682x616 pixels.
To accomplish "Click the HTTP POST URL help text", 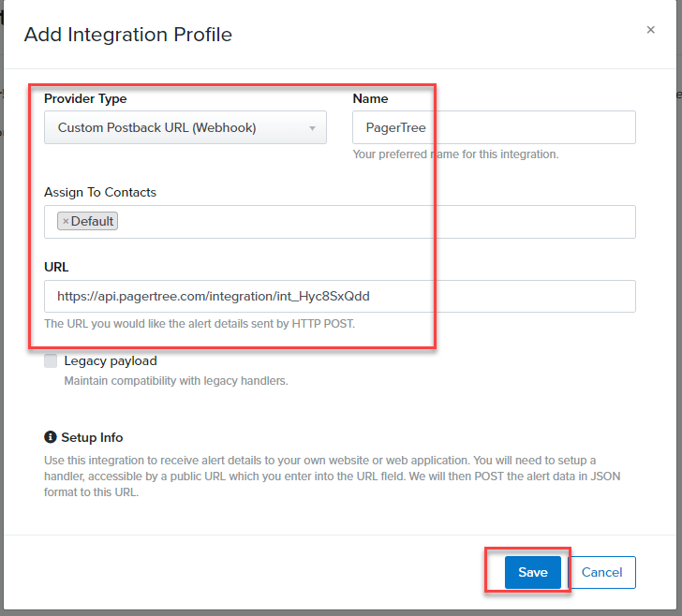I will tap(200, 324).
